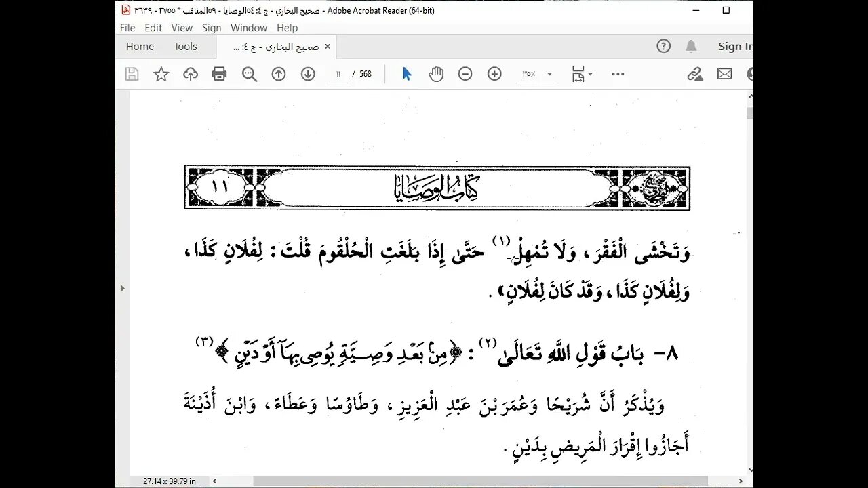The height and width of the screenshot is (488, 868).
Task: Open notifications bell
Action: pyautogui.click(x=691, y=46)
